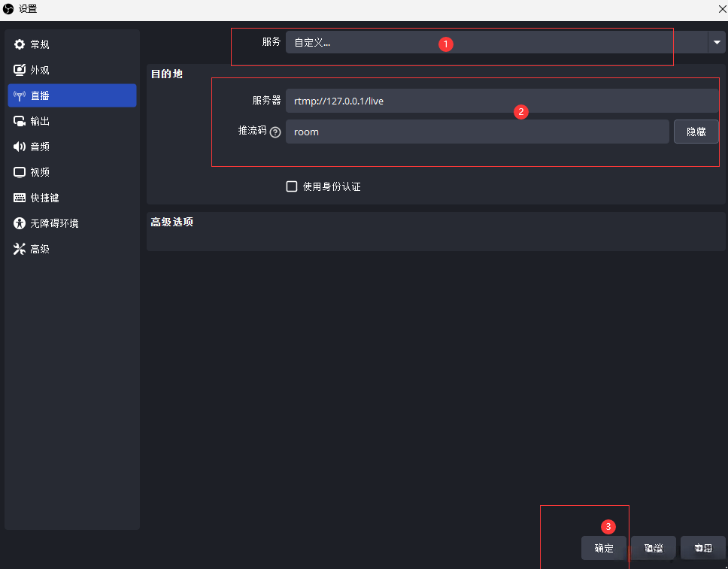This screenshot has height=569, width=728.
Task: Open the 外观 appearance settings icon
Action: [x=19, y=70]
